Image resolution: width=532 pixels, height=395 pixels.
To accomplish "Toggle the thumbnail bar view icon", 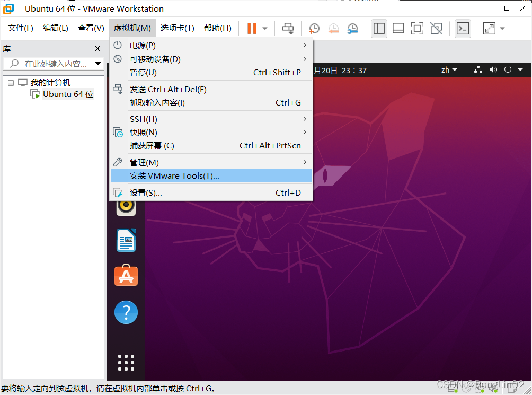I will pyautogui.click(x=398, y=29).
